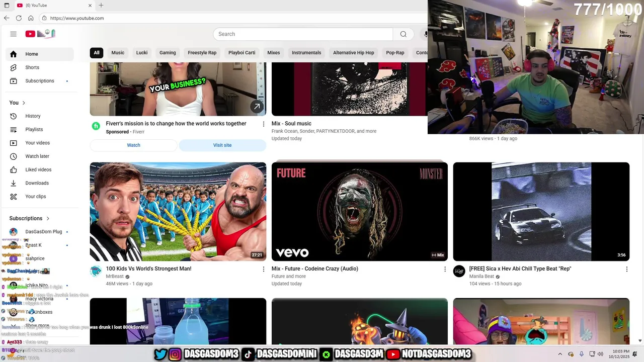Open the YouTube hamburger guide menu
This screenshot has width=644, height=362.
pos(14,34)
